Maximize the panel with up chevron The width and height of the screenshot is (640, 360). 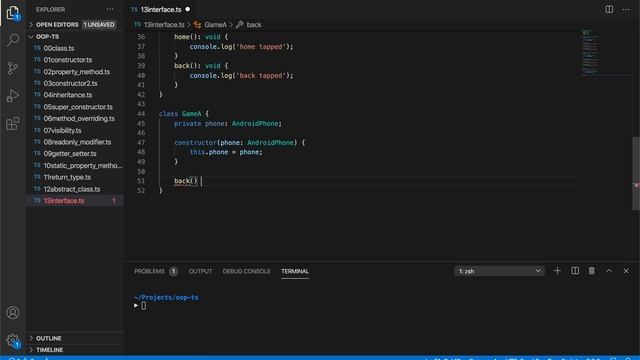[609, 271]
